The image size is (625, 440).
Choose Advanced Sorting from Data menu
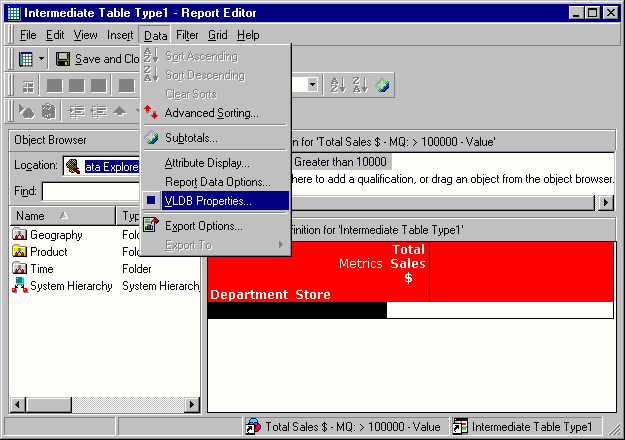[211, 113]
